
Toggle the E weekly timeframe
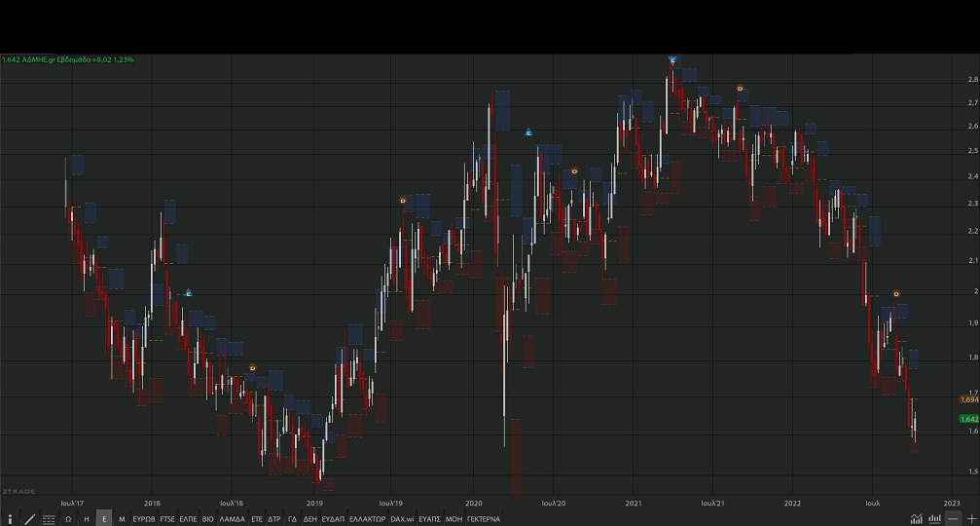click(104, 519)
